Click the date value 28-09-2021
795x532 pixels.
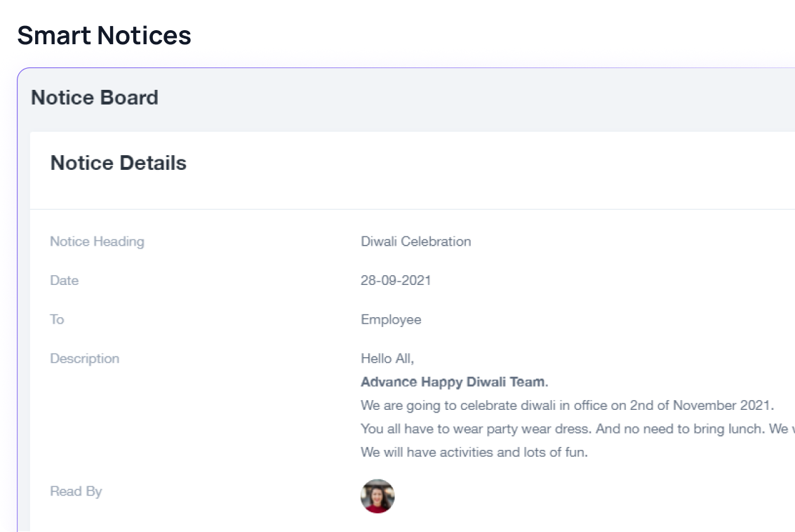pos(396,281)
